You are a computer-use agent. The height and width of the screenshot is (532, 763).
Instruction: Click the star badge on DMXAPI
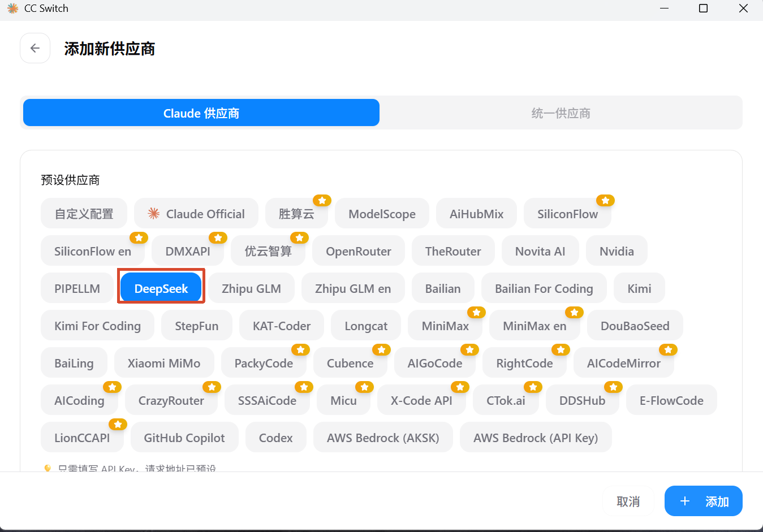(218, 237)
